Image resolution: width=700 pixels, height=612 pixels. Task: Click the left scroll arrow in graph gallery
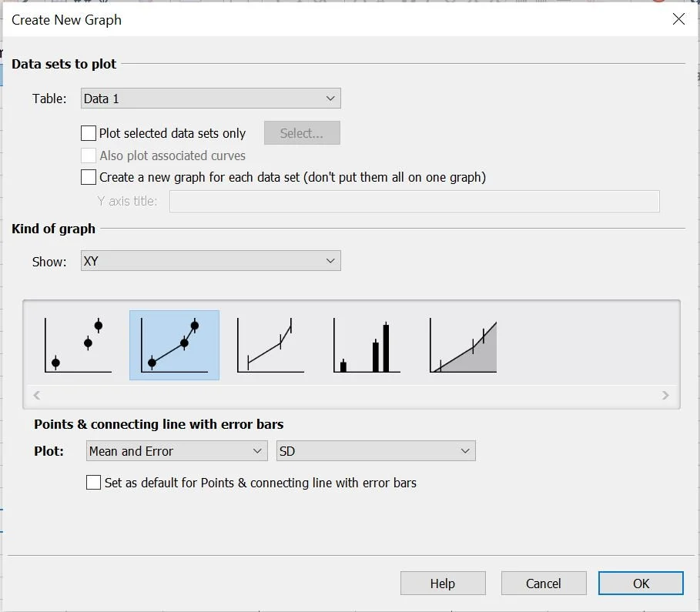35,395
